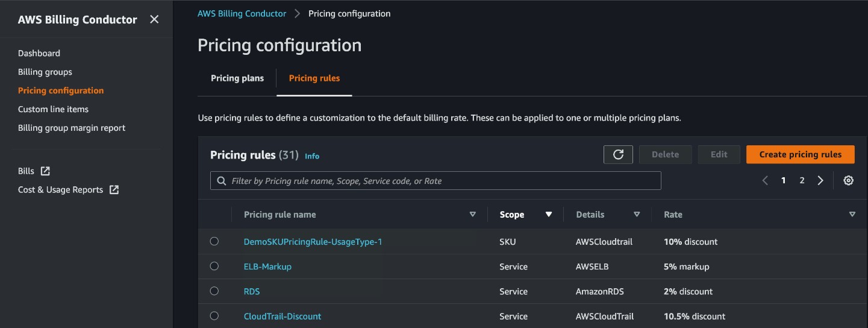Image resolution: width=868 pixels, height=328 pixels.
Task: Select radio button for ELB-Markup row
Action: [x=214, y=266]
